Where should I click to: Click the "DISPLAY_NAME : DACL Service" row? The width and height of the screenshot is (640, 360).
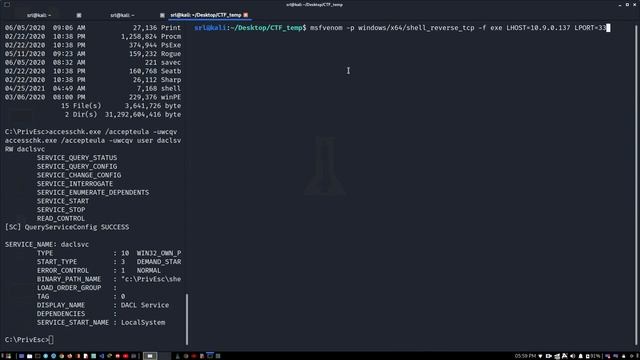[x=103, y=305]
